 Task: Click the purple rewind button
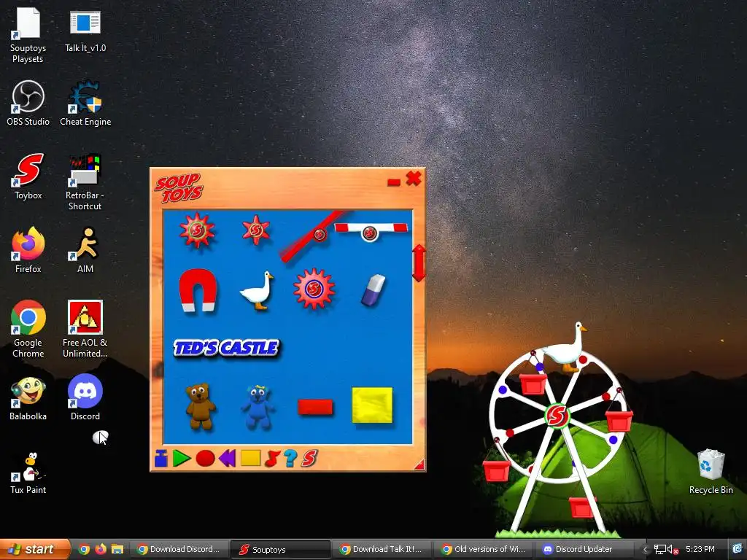click(228, 458)
